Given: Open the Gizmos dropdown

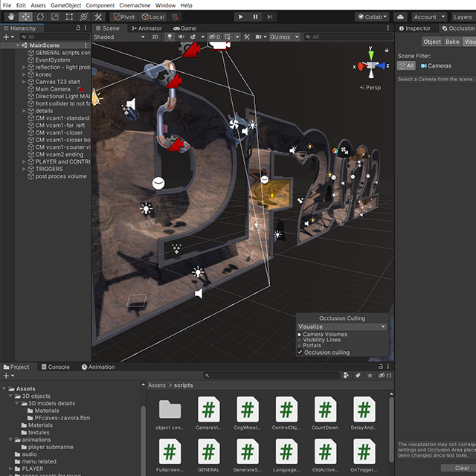Looking at the screenshot, I should (x=284, y=37).
